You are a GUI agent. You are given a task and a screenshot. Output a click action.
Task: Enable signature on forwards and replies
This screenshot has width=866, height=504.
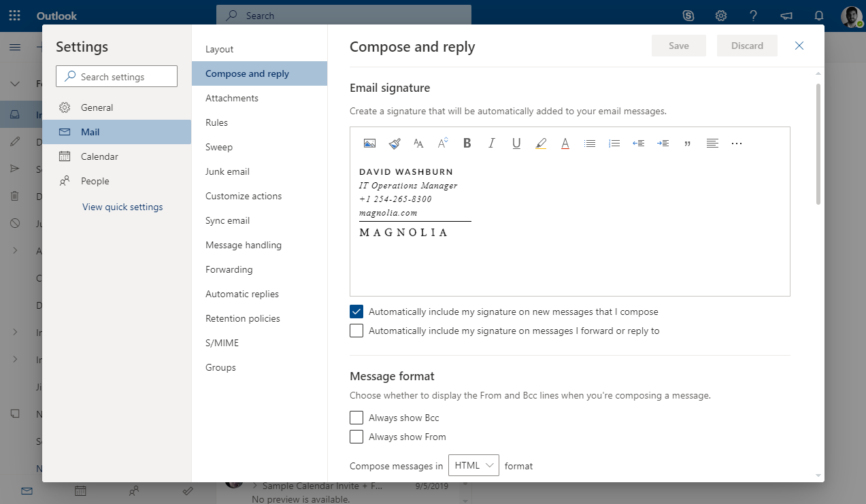click(x=356, y=331)
